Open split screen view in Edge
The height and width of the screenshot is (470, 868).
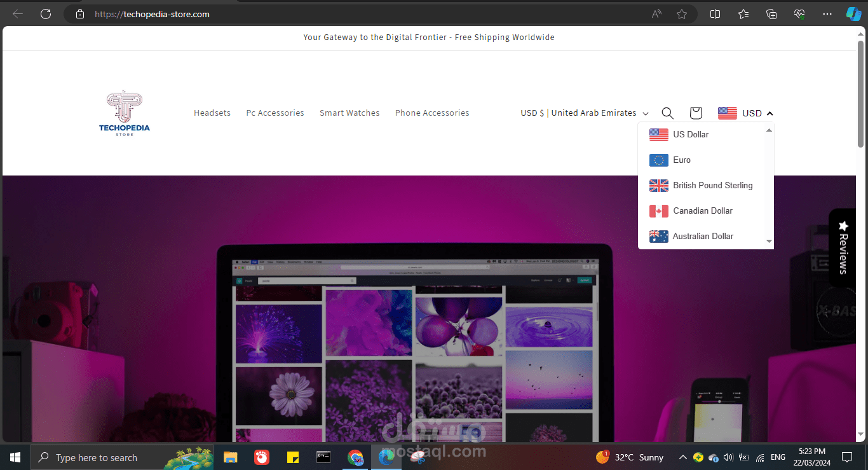[715, 14]
